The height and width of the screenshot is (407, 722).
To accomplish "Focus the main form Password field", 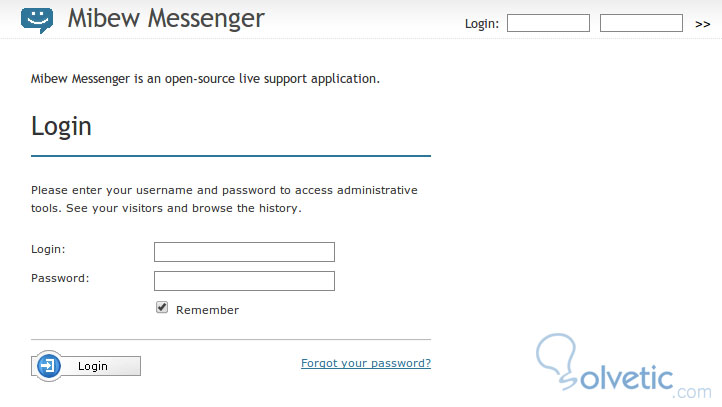I will [244, 281].
